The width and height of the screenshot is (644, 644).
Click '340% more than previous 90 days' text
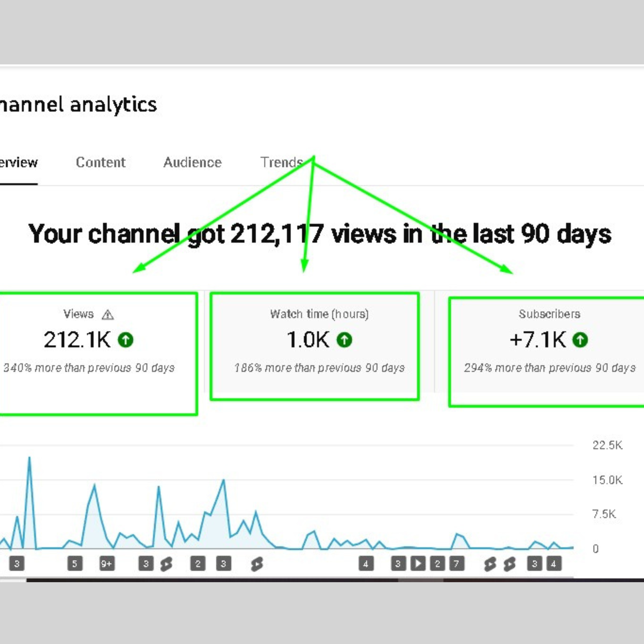click(x=89, y=368)
